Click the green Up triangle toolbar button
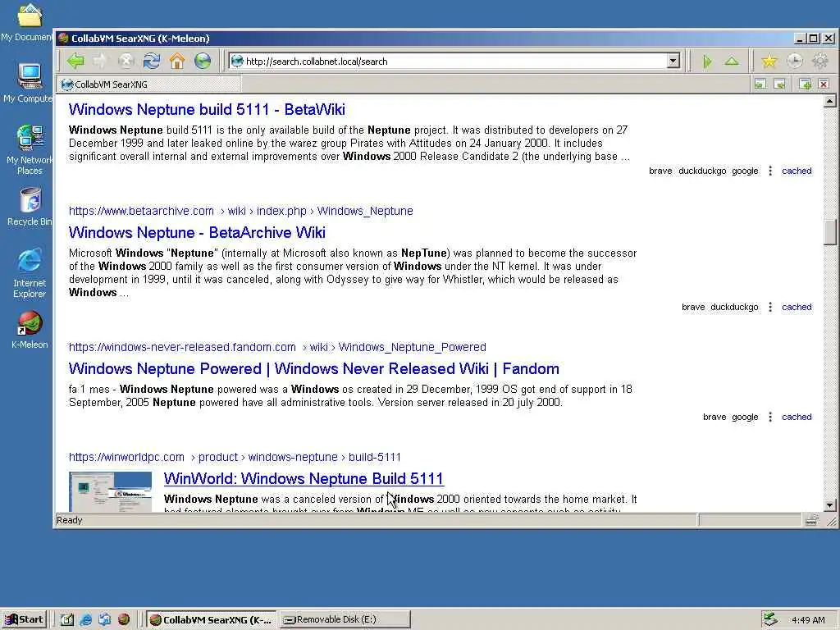The height and width of the screenshot is (630, 840). click(x=732, y=62)
